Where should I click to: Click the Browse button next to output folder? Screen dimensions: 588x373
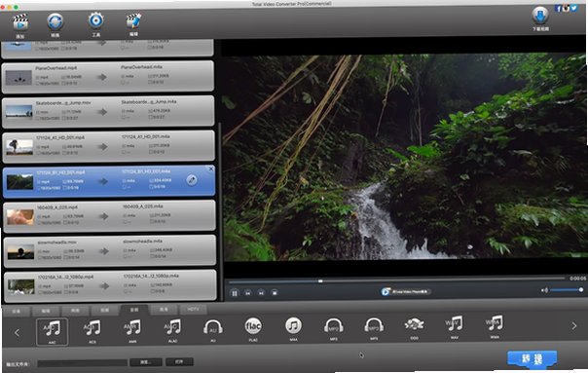pyautogui.click(x=146, y=362)
